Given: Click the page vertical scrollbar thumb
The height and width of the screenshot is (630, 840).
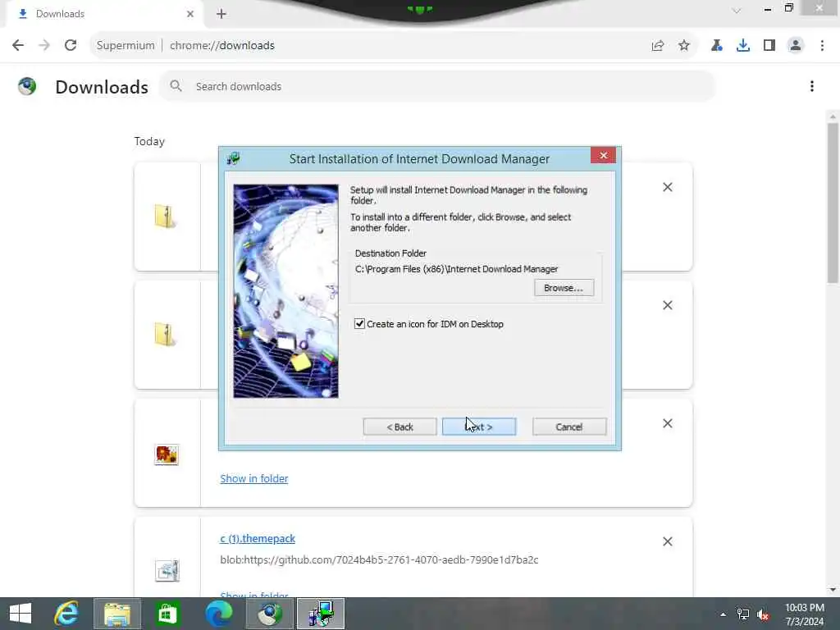Looking at the screenshot, I should coord(833,203).
